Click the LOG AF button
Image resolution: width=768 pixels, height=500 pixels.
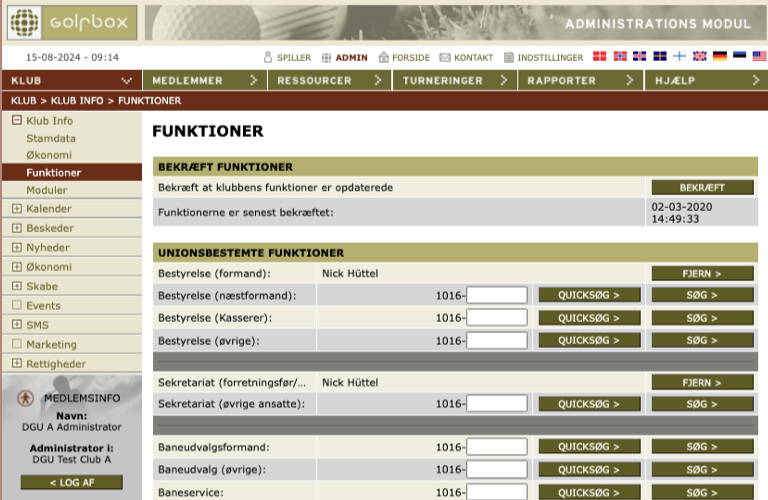pos(72,482)
